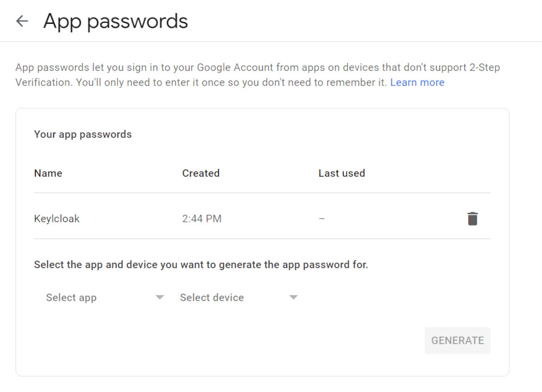Select the Keylcloak password name
The image size is (542, 392).
pyautogui.click(x=57, y=219)
